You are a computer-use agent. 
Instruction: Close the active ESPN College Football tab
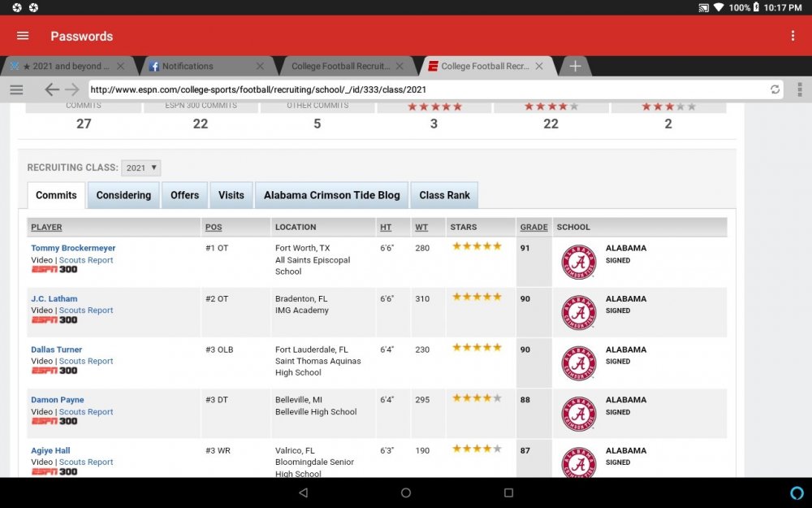click(539, 67)
